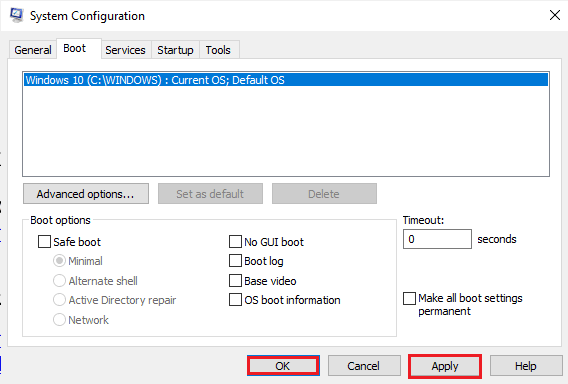Enable OS boot information checkbox
568x384 pixels.
(235, 300)
